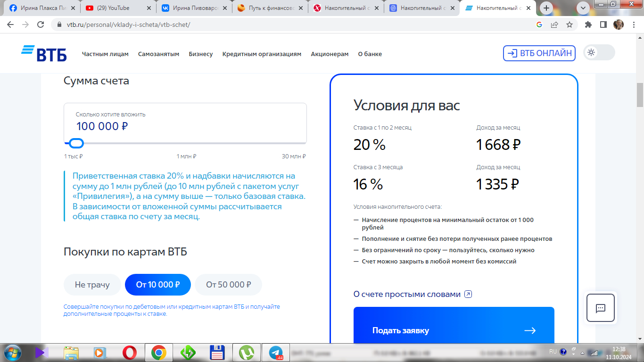Image resolution: width=644 pixels, height=362 pixels.
Task: Open Telegram from the taskbar
Action: tap(276, 353)
